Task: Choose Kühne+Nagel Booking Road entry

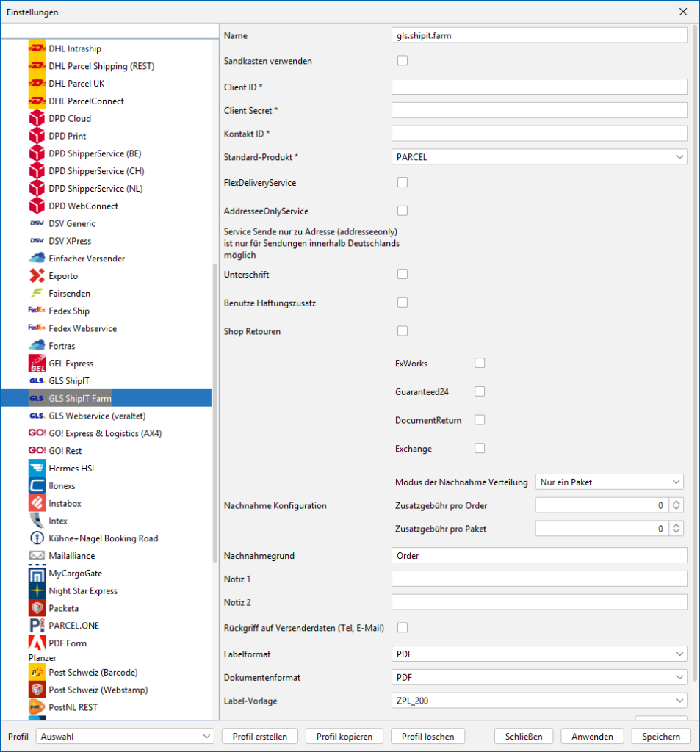Action: 103,538
